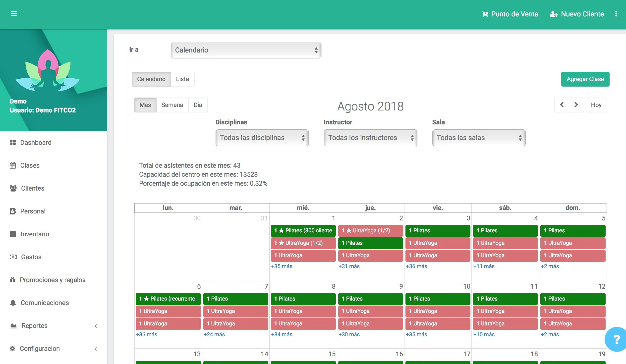Click the Reportes chart icon
This screenshot has width=626, height=364.
pos(13,325)
